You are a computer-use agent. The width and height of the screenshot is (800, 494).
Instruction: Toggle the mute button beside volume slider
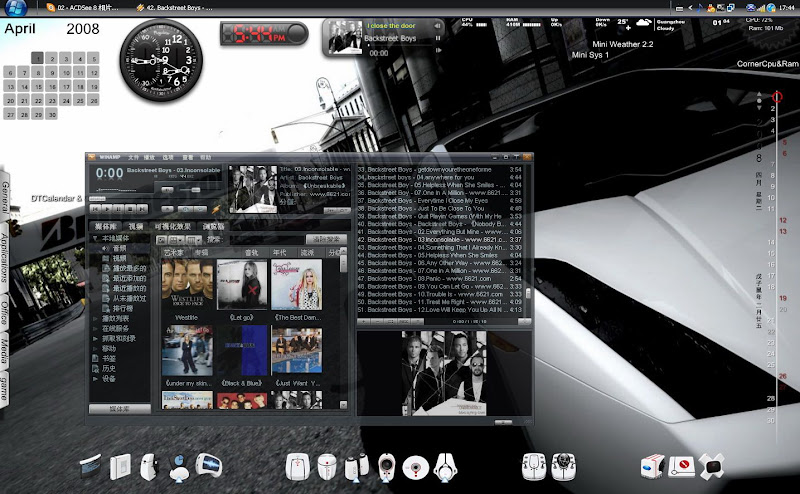(x=167, y=190)
